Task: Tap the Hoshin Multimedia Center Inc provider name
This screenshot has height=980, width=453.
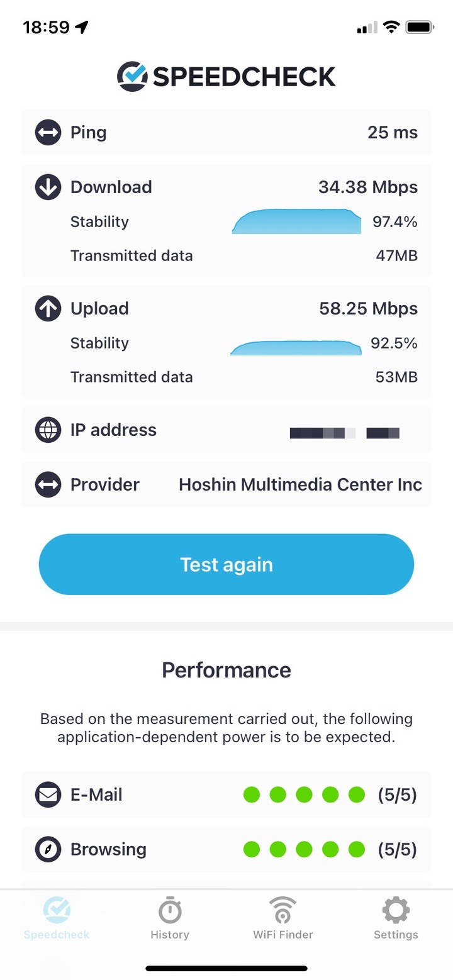Action: [300, 485]
